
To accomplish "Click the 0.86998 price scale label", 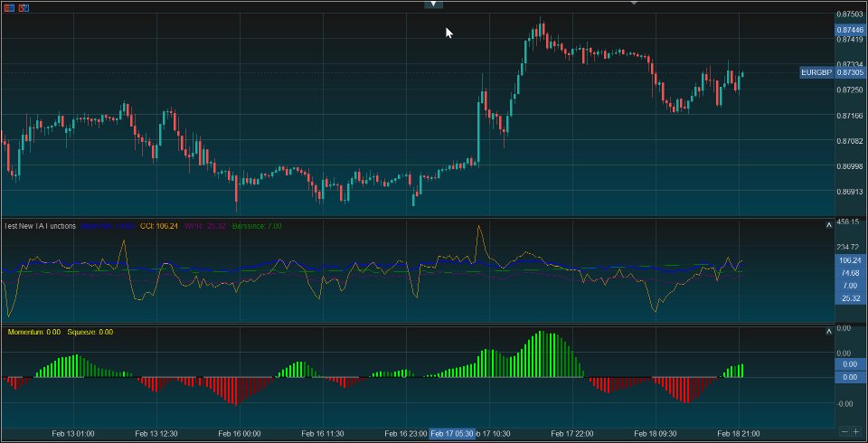I will tap(850, 166).
